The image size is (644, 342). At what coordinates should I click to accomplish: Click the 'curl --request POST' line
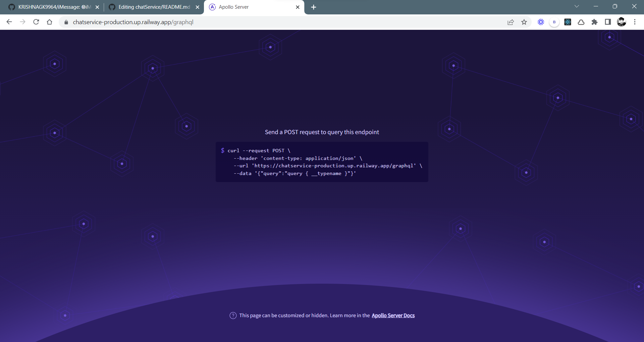coord(259,151)
